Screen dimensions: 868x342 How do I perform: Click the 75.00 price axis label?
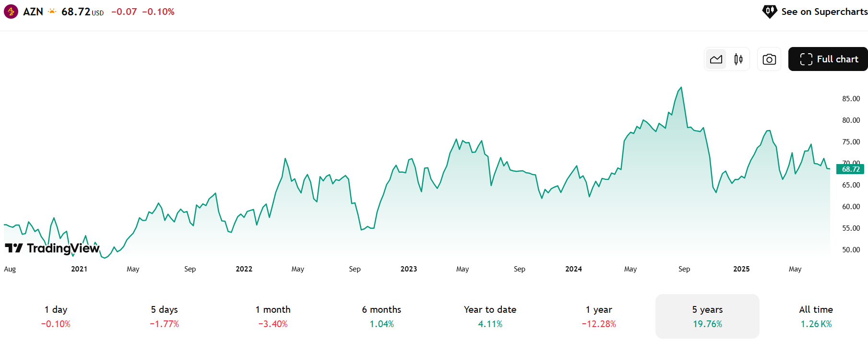[x=851, y=142]
